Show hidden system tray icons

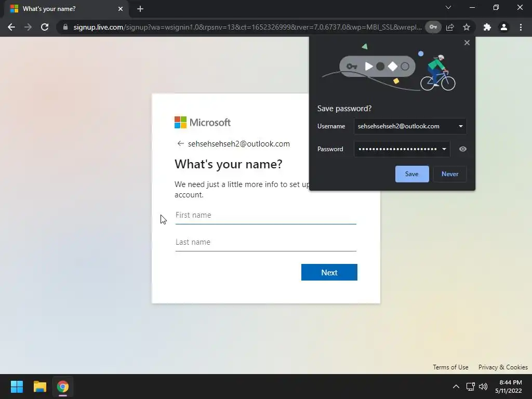click(x=456, y=387)
